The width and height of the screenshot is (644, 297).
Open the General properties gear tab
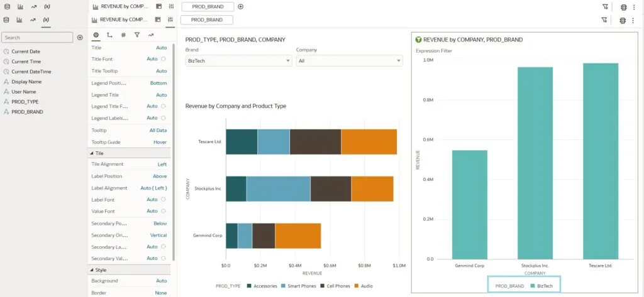[x=96, y=35]
